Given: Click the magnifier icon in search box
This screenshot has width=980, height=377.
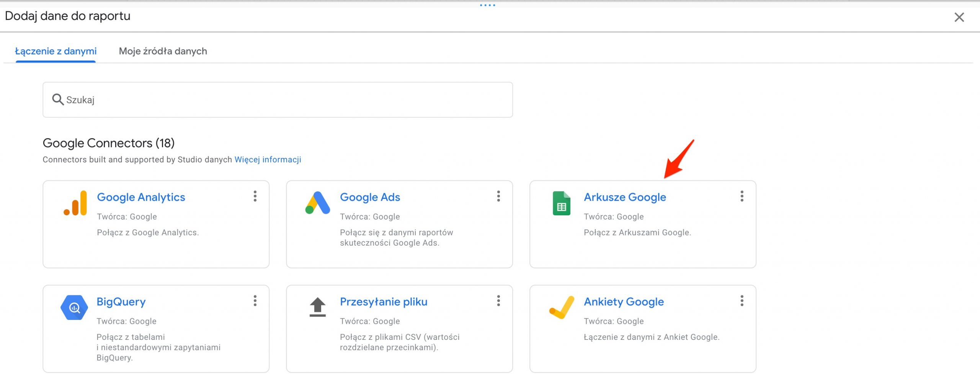Looking at the screenshot, I should pyautogui.click(x=58, y=99).
